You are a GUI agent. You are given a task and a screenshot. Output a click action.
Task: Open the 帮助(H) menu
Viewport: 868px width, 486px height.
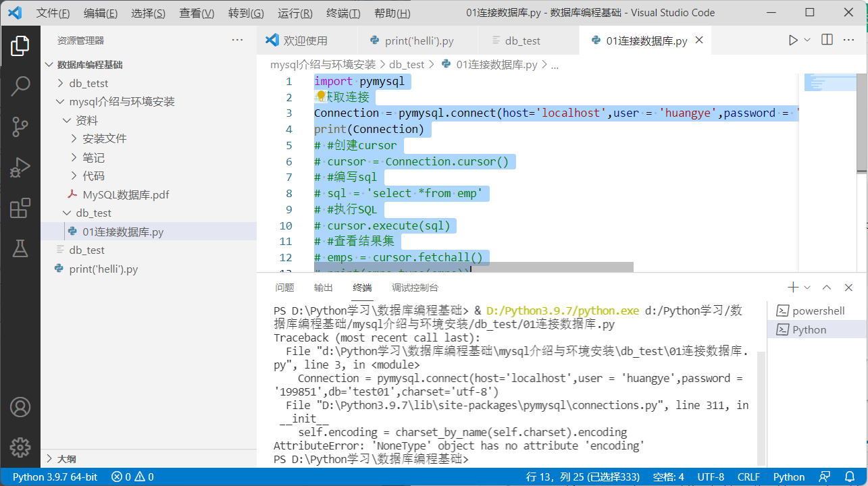coord(392,13)
